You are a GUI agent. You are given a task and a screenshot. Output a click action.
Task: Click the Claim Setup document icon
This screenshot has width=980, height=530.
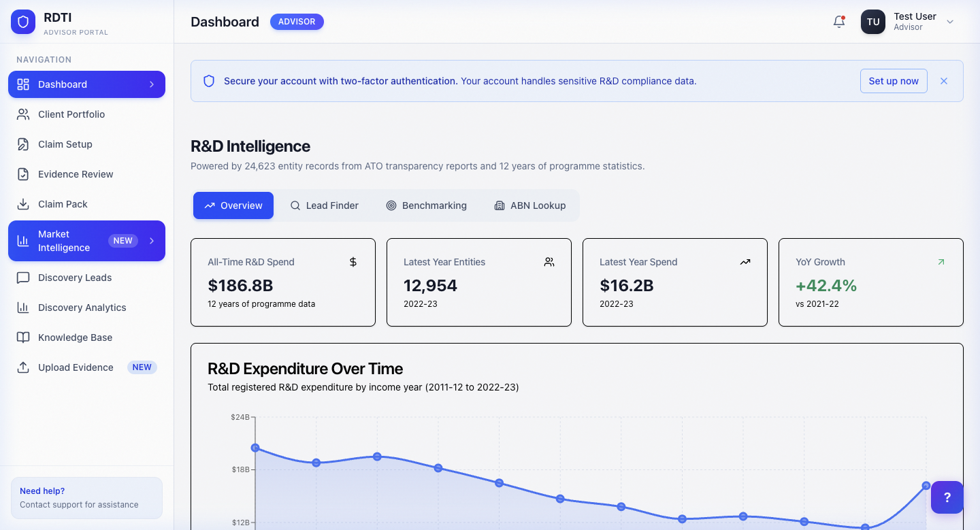[23, 144]
